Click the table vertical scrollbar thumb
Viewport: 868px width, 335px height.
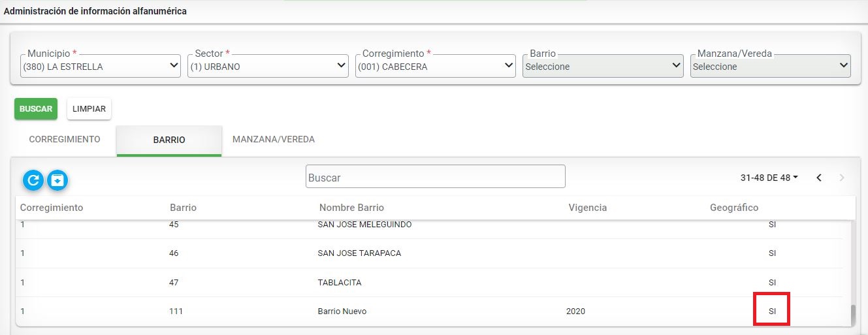click(852, 314)
